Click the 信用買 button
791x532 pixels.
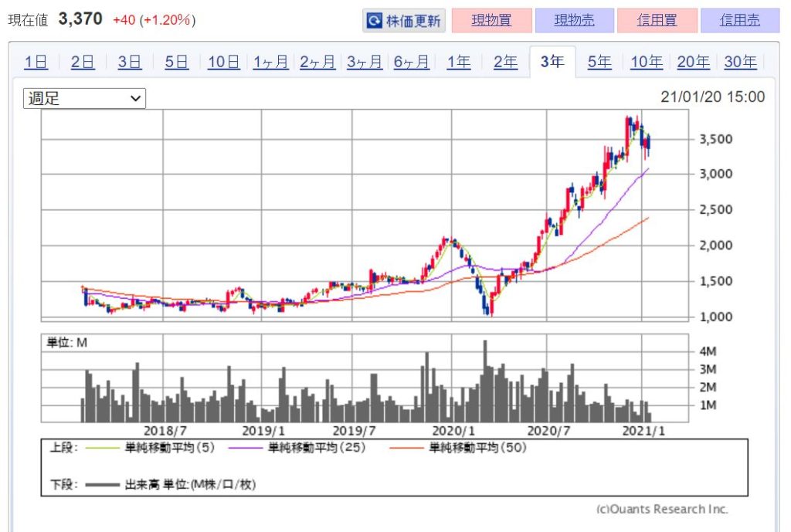(x=657, y=21)
